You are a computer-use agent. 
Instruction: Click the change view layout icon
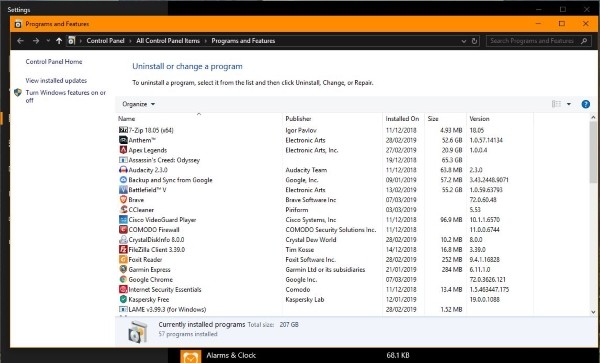point(556,104)
